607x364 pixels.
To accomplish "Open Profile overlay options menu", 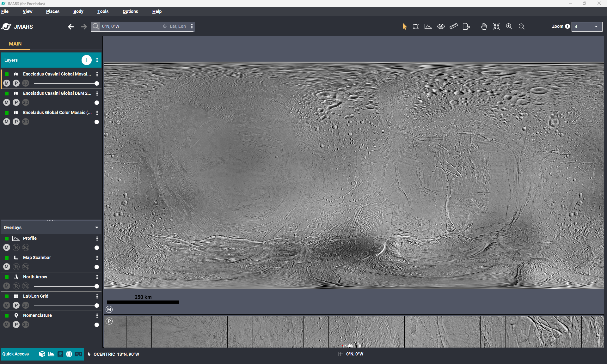I will (x=97, y=238).
